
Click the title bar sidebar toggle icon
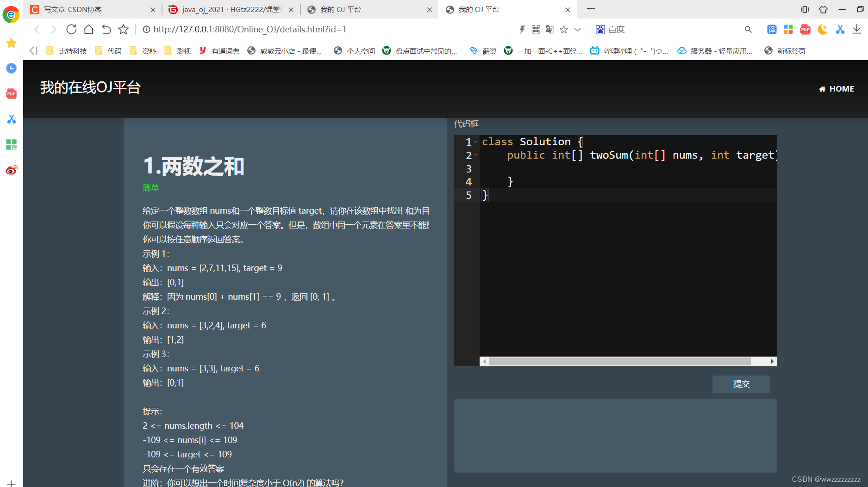click(805, 9)
